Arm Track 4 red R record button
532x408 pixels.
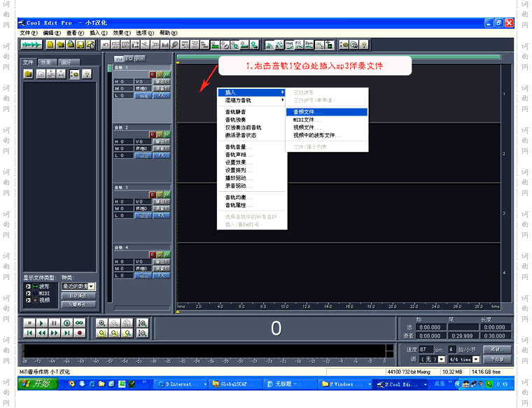pos(153,254)
